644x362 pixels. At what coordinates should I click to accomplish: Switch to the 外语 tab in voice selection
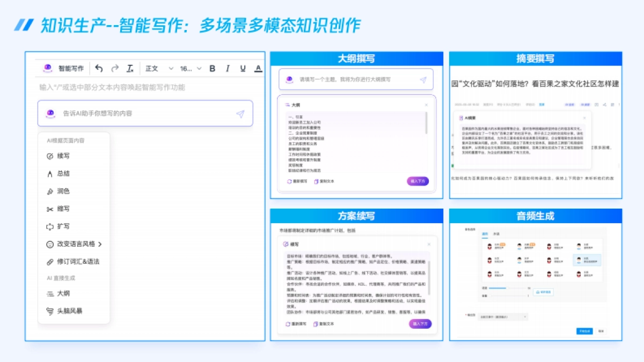point(496,234)
